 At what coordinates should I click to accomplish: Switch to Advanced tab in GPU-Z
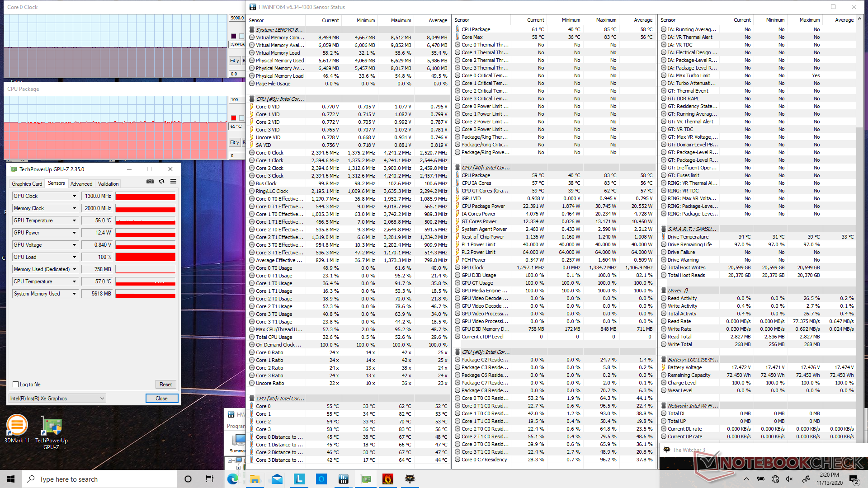coord(81,184)
